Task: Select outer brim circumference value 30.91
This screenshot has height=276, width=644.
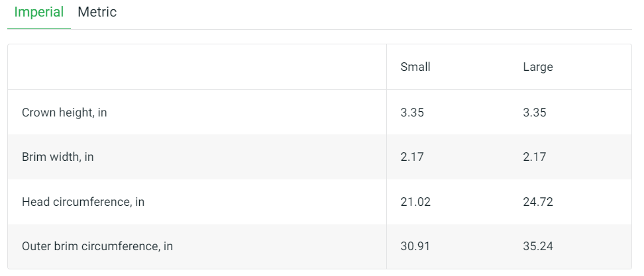Action: (x=415, y=246)
